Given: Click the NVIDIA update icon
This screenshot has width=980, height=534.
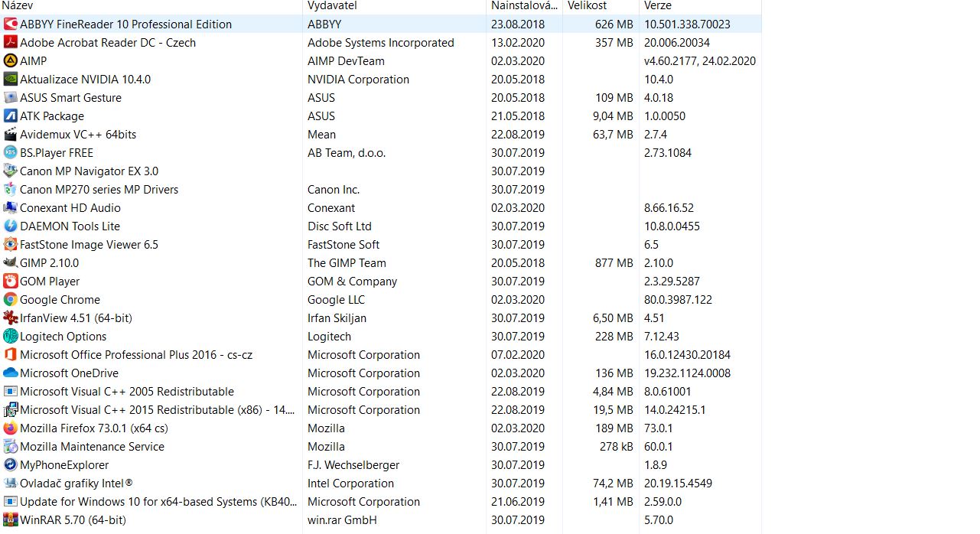Looking at the screenshot, I should point(11,80).
